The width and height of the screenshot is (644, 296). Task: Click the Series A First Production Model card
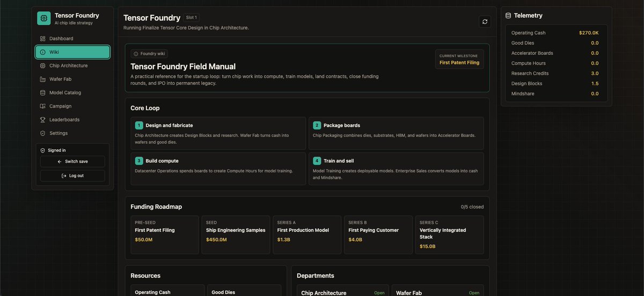coord(307,235)
